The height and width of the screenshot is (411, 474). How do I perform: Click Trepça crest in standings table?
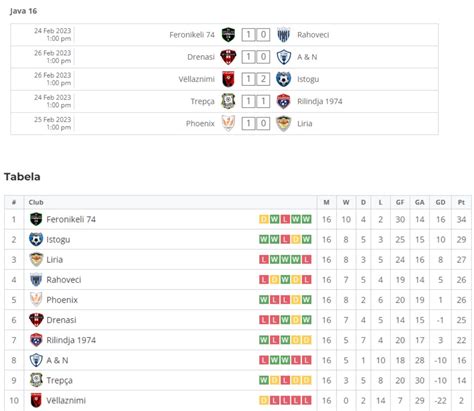tap(36, 380)
